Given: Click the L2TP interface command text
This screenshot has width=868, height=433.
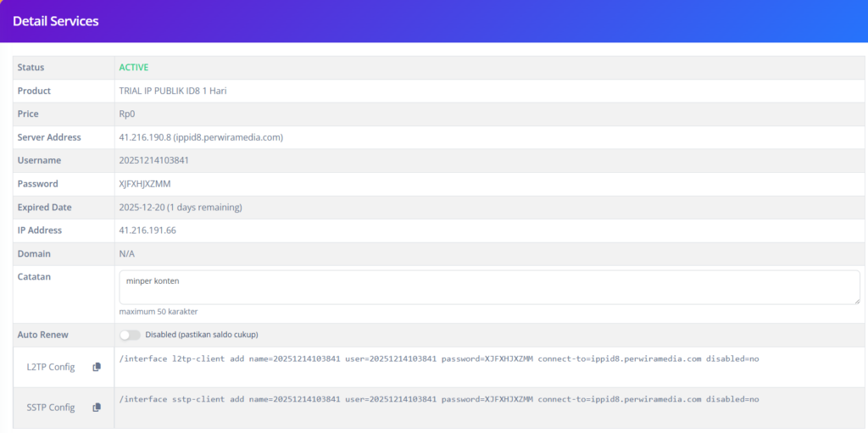Looking at the screenshot, I should pyautogui.click(x=439, y=358).
